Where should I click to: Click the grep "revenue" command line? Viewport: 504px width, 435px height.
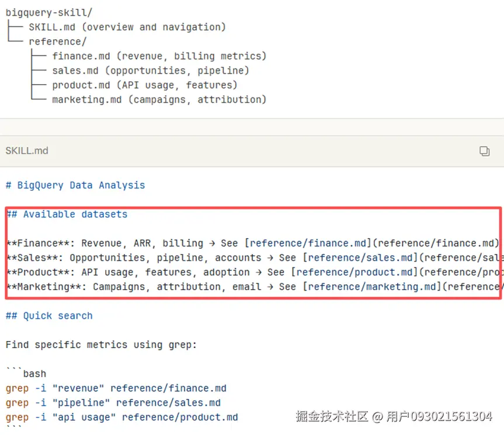click(x=116, y=388)
